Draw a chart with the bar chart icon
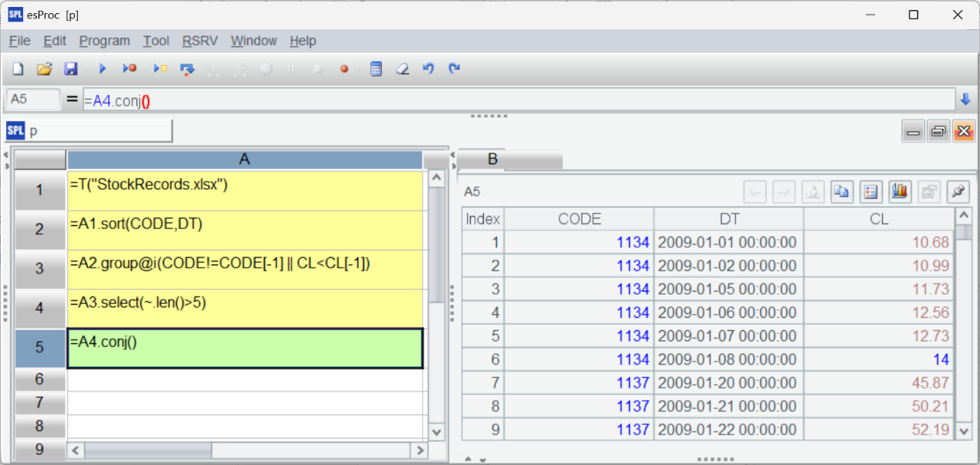This screenshot has width=980, height=465. tap(901, 192)
